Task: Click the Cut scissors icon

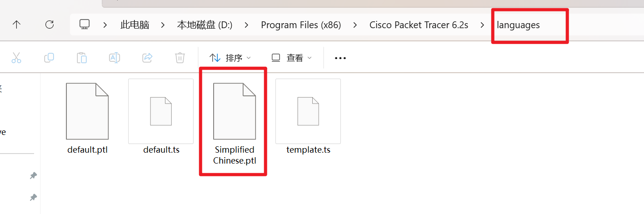Action: 16,58
